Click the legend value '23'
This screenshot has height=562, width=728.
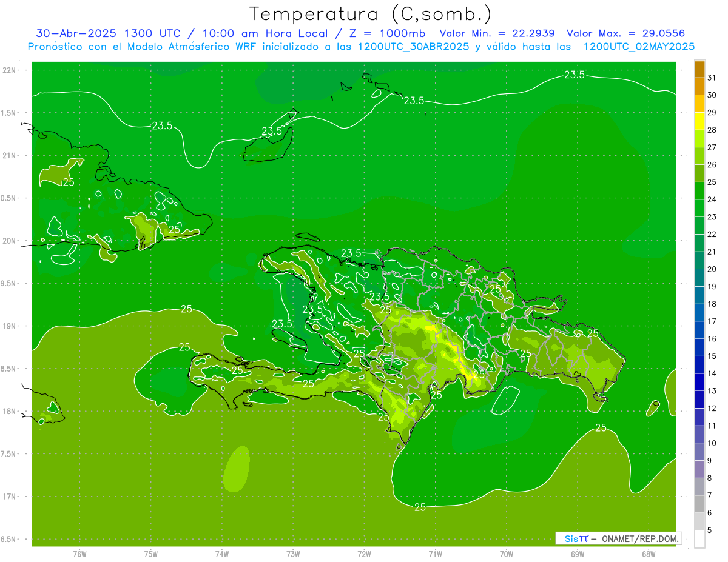point(712,217)
